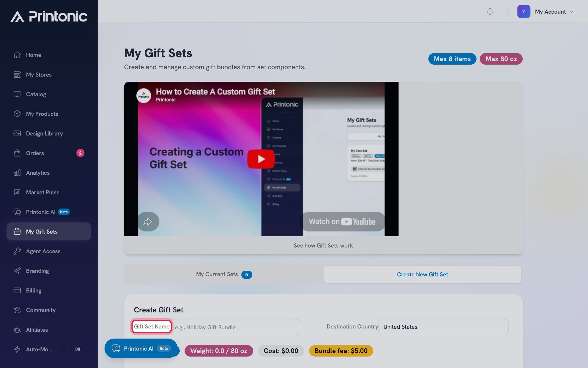Screen dimensions: 588x368
Task: Click the Orders shopping bag icon
Action: [17, 153]
